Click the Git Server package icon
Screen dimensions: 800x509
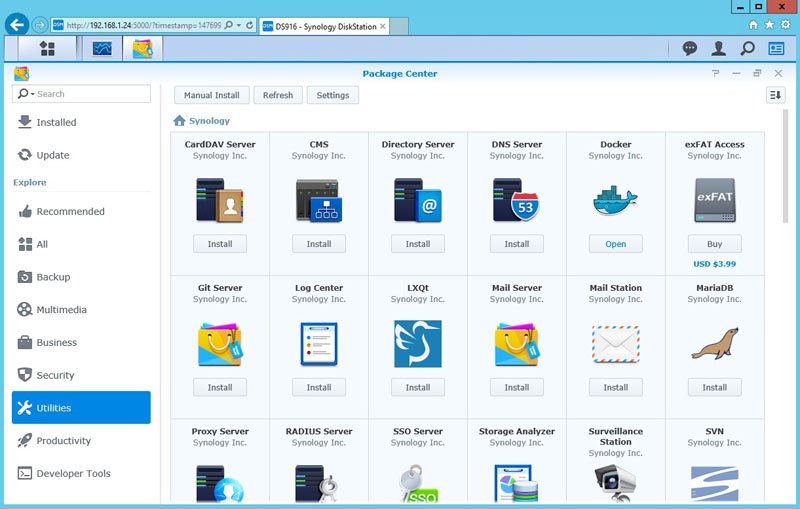click(220, 344)
